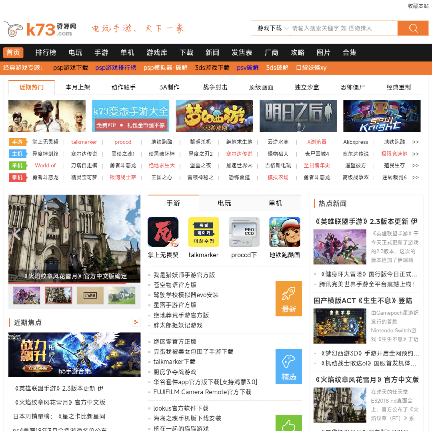Click the green thumbs-up icon
Image resolution: width=432 pixels, height=431 pixels.
(x=289, y=423)
